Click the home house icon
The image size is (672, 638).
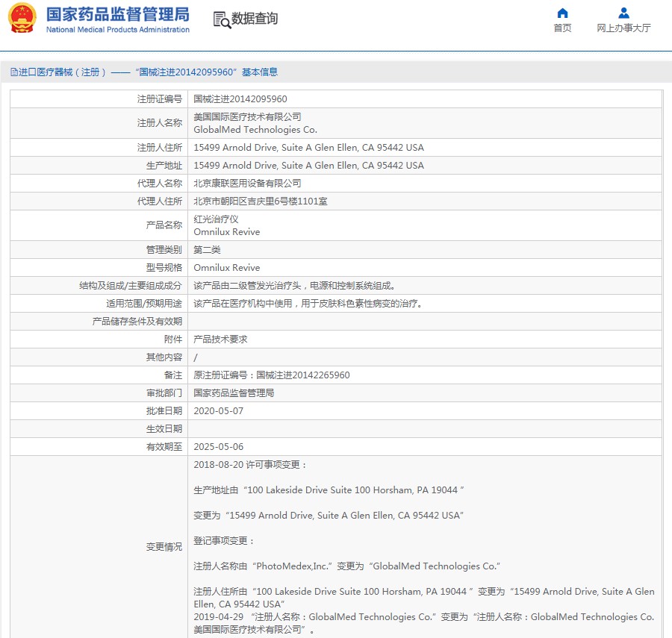point(562,13)
